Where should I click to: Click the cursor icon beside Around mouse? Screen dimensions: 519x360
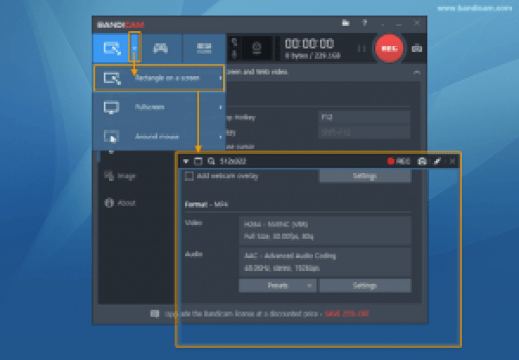click(111, 136)
